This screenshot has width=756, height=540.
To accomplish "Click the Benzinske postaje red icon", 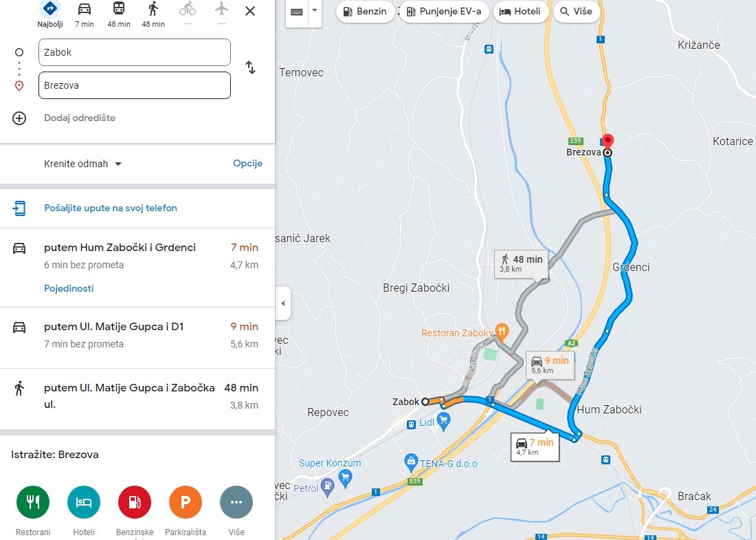I will (135, 502).
